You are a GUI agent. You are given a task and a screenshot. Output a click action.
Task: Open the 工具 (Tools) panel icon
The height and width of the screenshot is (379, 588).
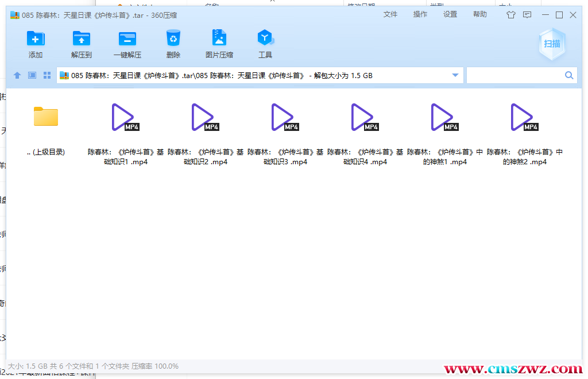(x=265, y=44)
